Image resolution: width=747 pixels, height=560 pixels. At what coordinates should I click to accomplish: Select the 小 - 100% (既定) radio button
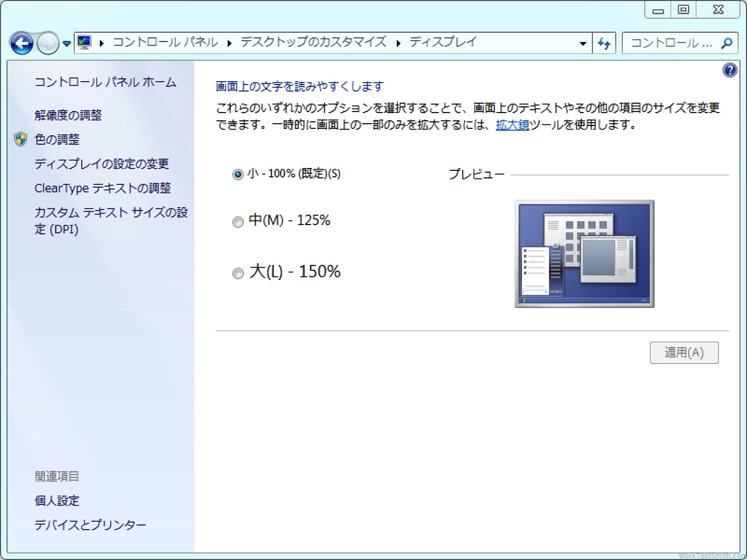point(238,174)
